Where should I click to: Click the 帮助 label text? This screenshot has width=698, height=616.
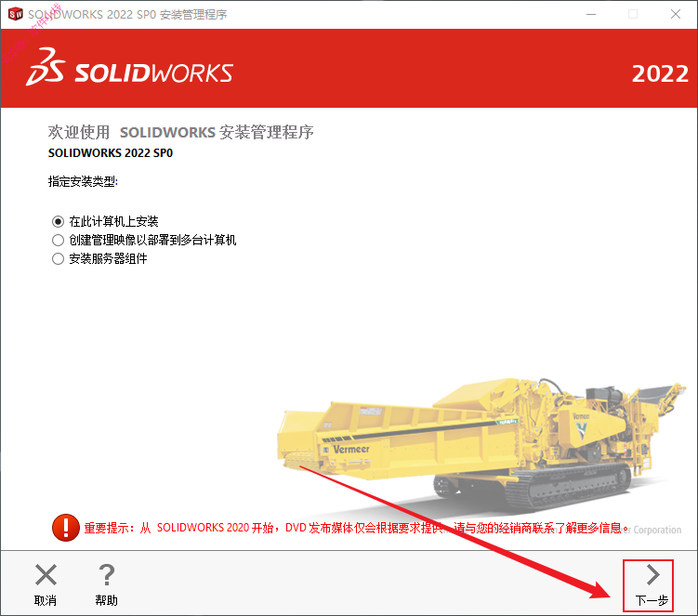point(107,600)
